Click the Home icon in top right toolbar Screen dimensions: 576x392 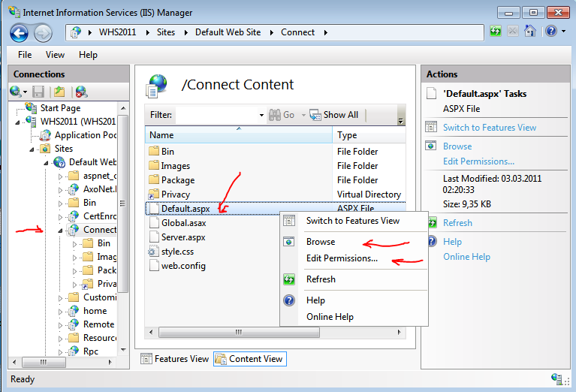529,32
